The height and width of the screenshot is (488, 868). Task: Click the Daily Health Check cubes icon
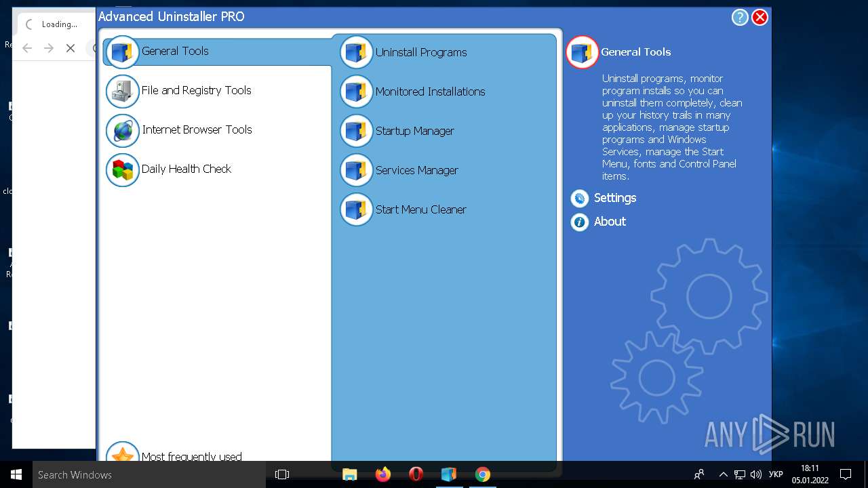coord(122,170)
